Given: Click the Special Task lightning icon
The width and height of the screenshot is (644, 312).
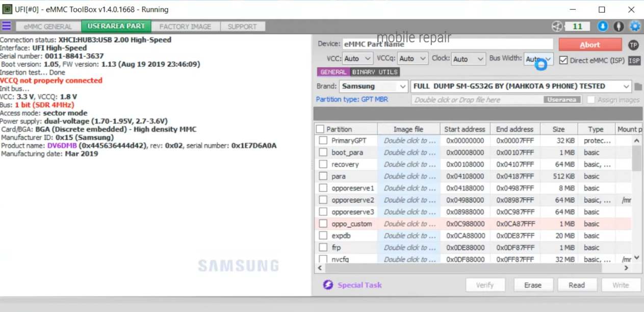Looking at the screenshot, I should [x=328, y=285].
